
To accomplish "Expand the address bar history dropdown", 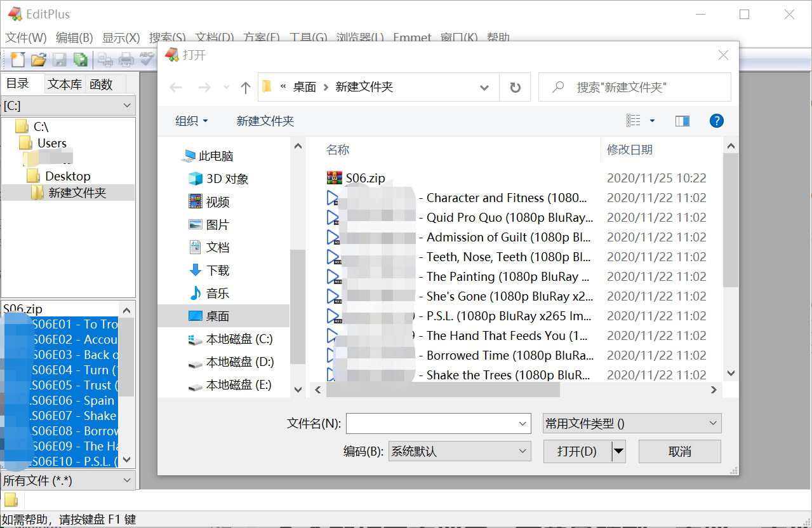I will click(484, 87).
